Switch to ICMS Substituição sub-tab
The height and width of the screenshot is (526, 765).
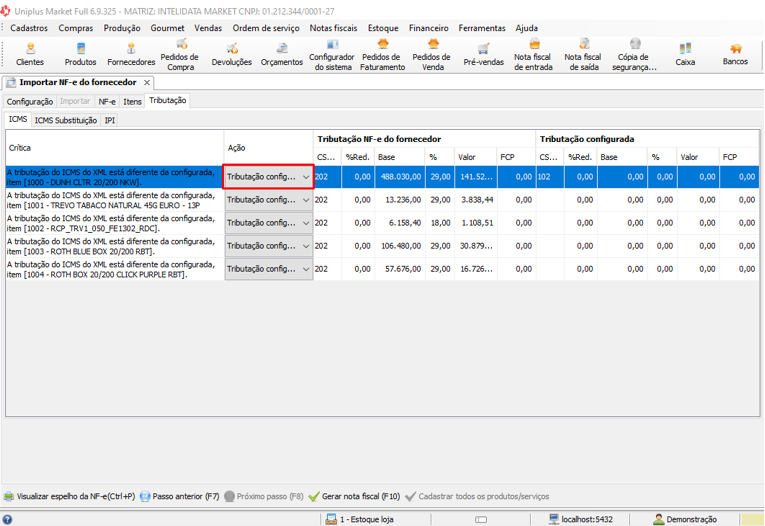pos(66,120)
